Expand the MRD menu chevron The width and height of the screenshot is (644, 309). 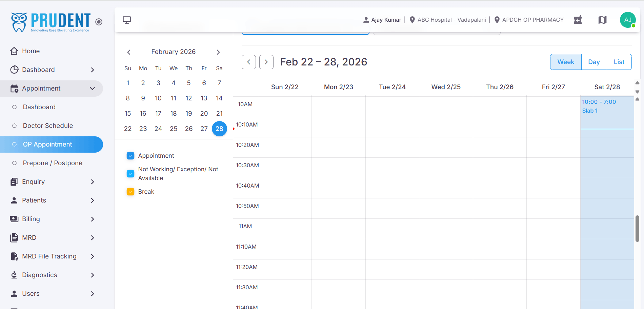click(x=93, y=238)
